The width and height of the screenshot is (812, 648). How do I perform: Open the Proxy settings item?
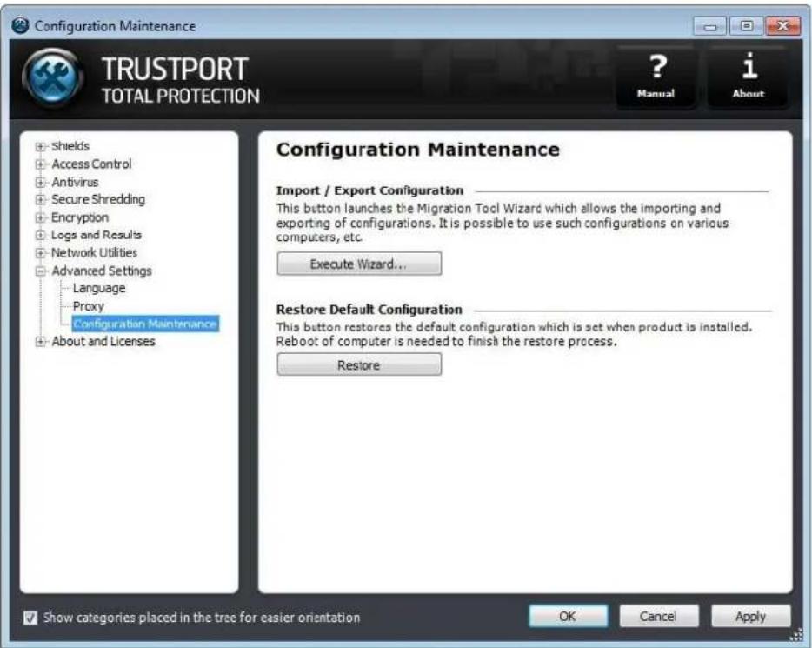coord(89,305)
